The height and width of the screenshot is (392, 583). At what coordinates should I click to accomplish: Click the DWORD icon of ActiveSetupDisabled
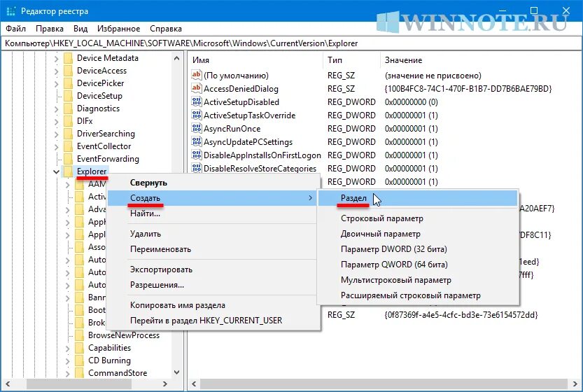pos(196,101)
